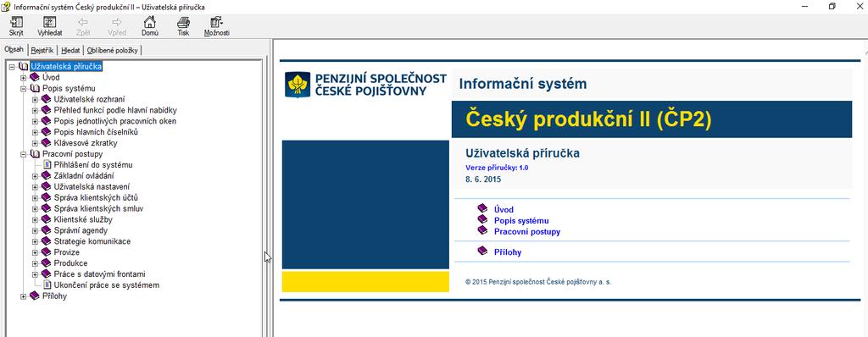
Task: Expand the Správa klientských účtů node
Action: (x=35, y=198)
